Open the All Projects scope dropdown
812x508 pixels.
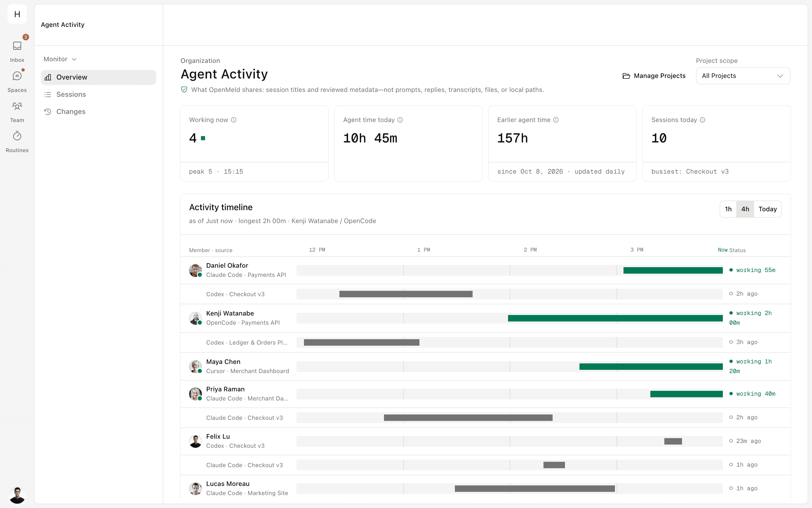[743, 76]
